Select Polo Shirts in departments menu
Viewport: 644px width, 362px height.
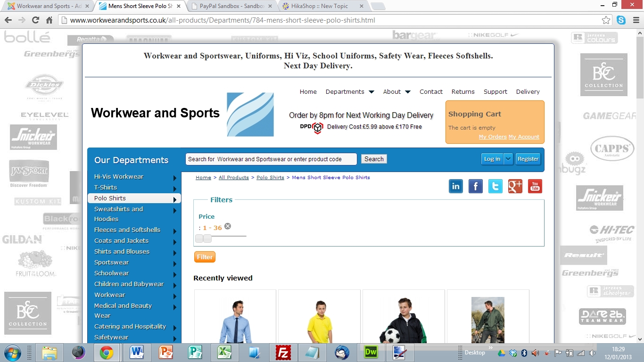[134, 198]
